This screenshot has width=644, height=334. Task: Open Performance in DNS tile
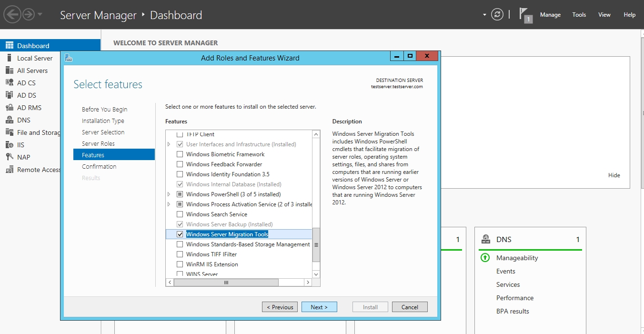click(515, 298)
